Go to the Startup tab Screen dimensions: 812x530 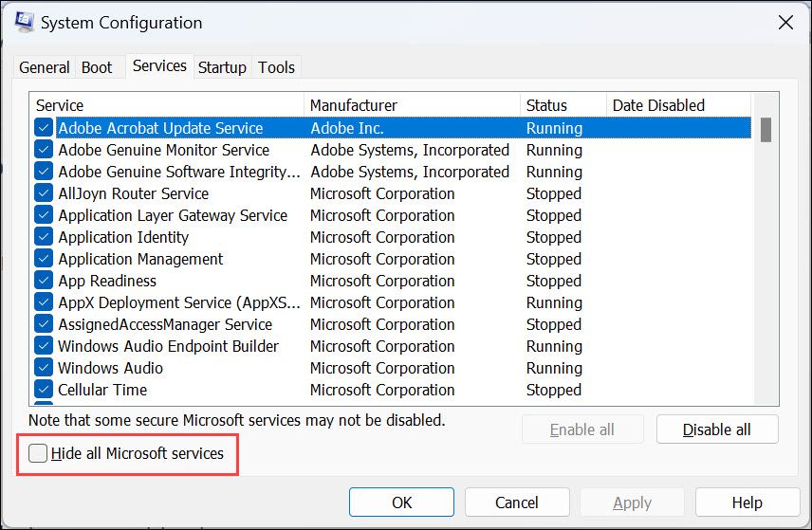coord(222,67)
